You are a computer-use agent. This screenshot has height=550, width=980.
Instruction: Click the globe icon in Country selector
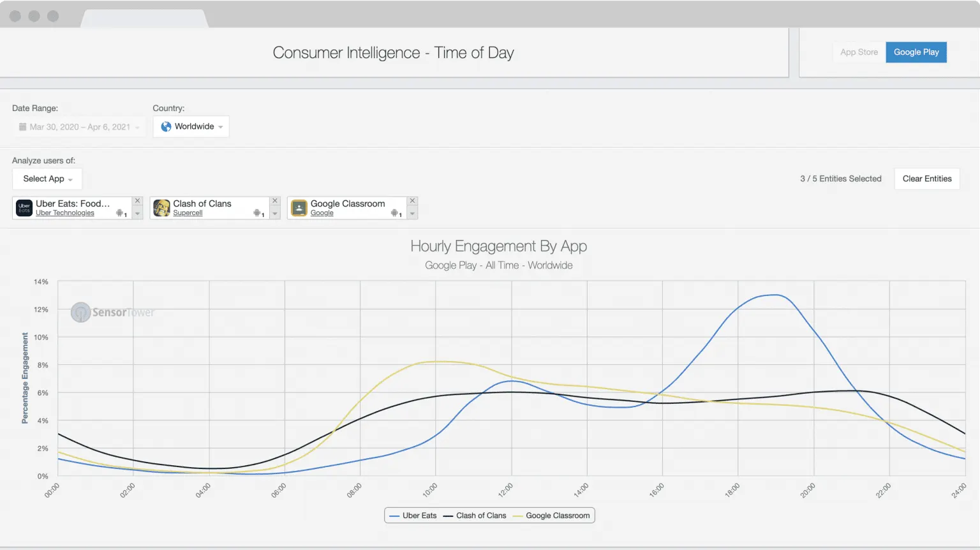[x=166, y=126]
